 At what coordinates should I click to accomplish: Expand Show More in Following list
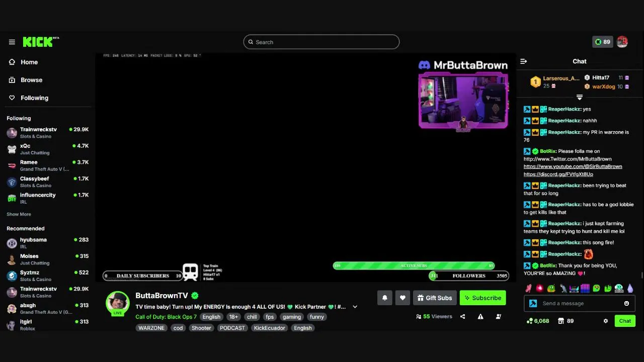coord(19,214)
